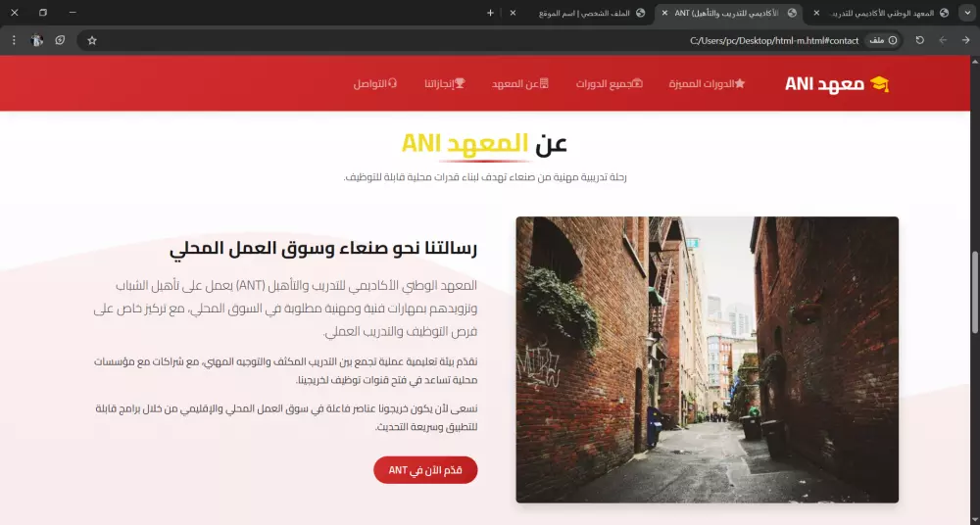Open a new tab with plus icon
Screen dimensions: 980x525
[490, 13]
